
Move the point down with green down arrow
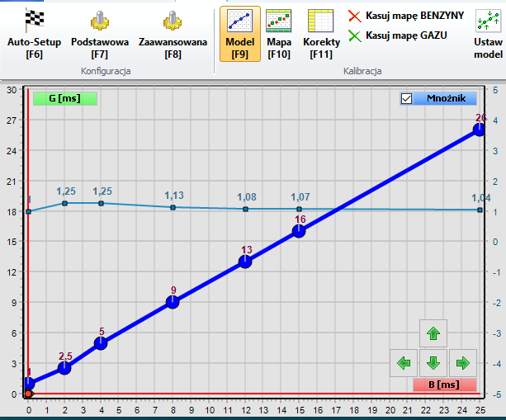click(433, 362)
